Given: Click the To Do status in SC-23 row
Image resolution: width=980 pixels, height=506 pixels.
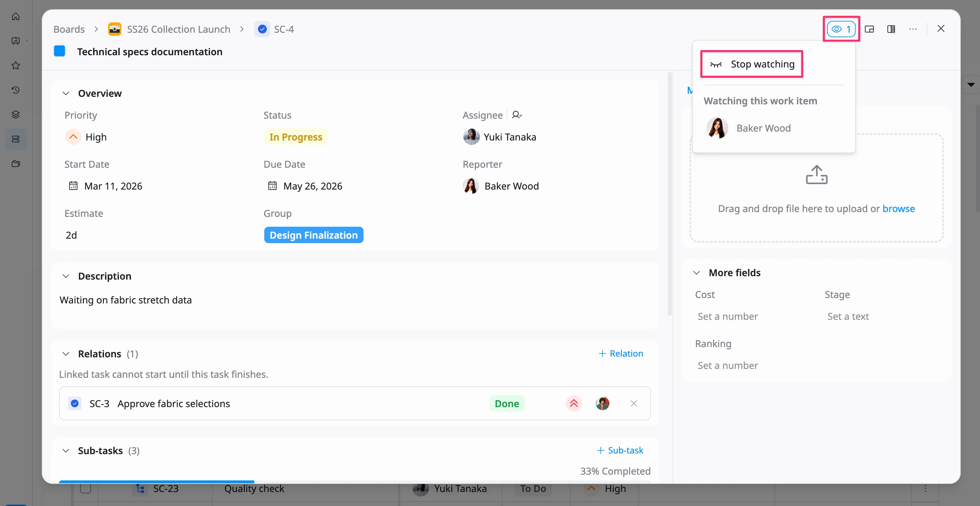Looking at the screenshot, I should (x=533, y=489).
